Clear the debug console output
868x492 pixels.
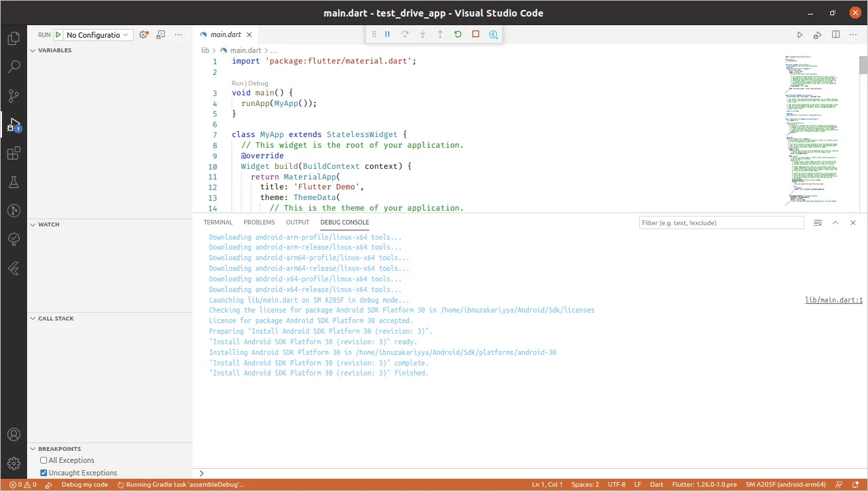pyautogui.click(x=818, y=222)
